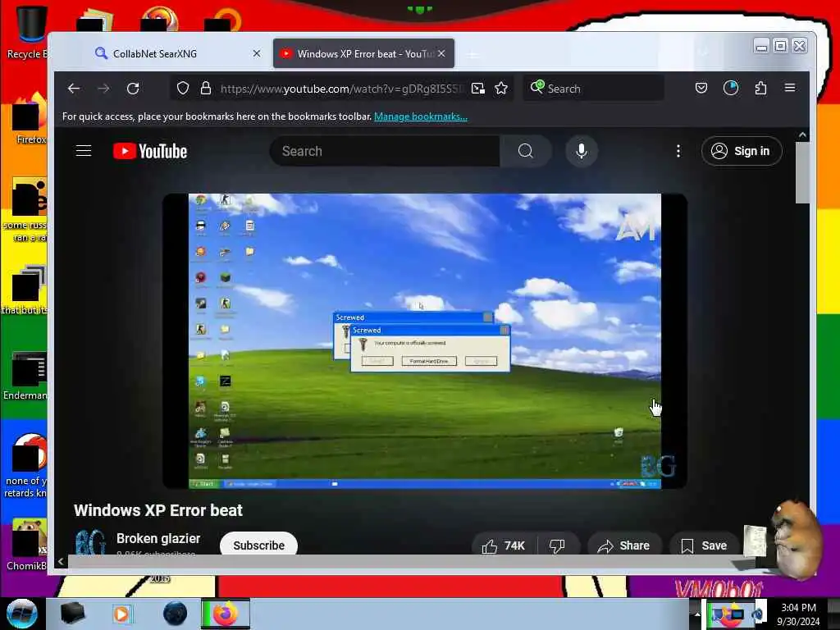The width and height of the screenshot is (840, 630).
Task: Open Firefox desktop shortcut
Action: click(x=30, y=119)
